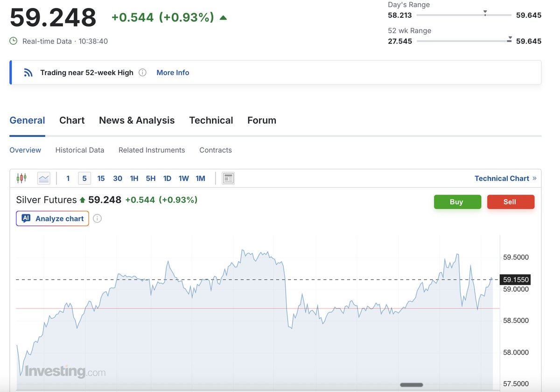Switch on the 1W timeframe
560x392 pixels.
click(x=183, y=178)
